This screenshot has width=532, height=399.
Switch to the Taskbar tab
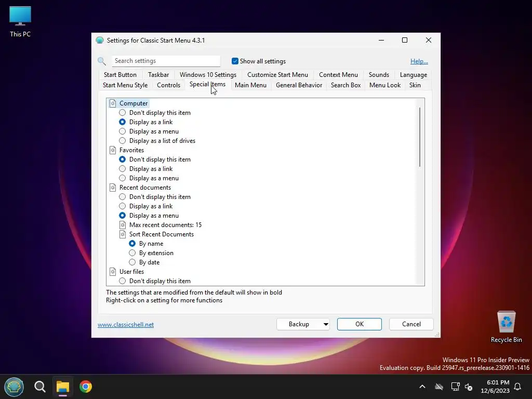[158, 75]
